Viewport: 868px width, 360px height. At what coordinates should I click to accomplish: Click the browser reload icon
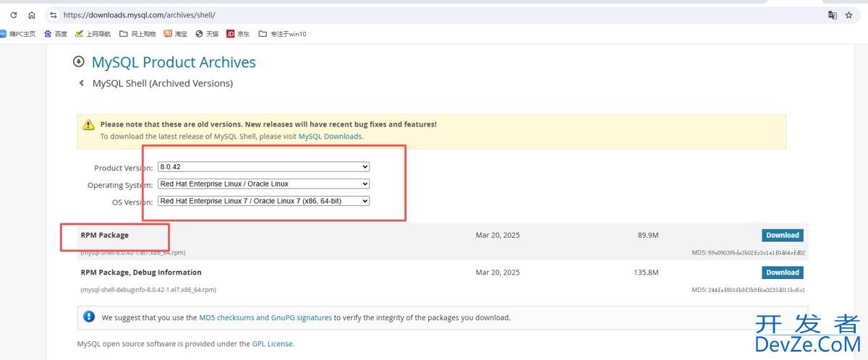[x=13, y=14]
